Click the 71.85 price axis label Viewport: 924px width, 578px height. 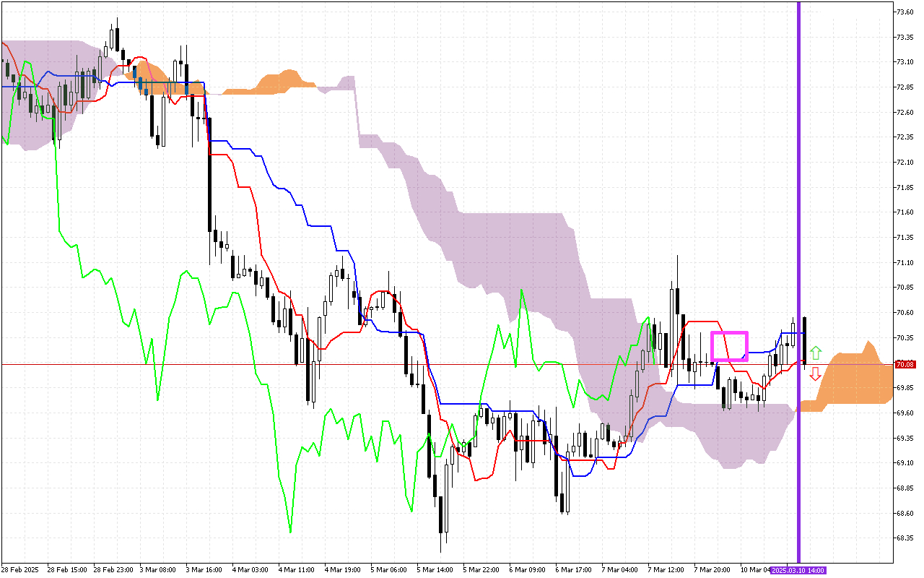pos(905,187)
